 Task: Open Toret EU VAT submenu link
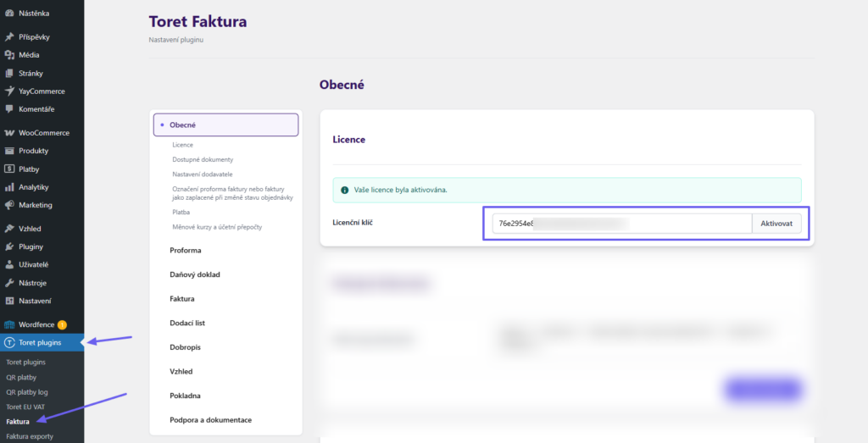(x=25, y=407)
